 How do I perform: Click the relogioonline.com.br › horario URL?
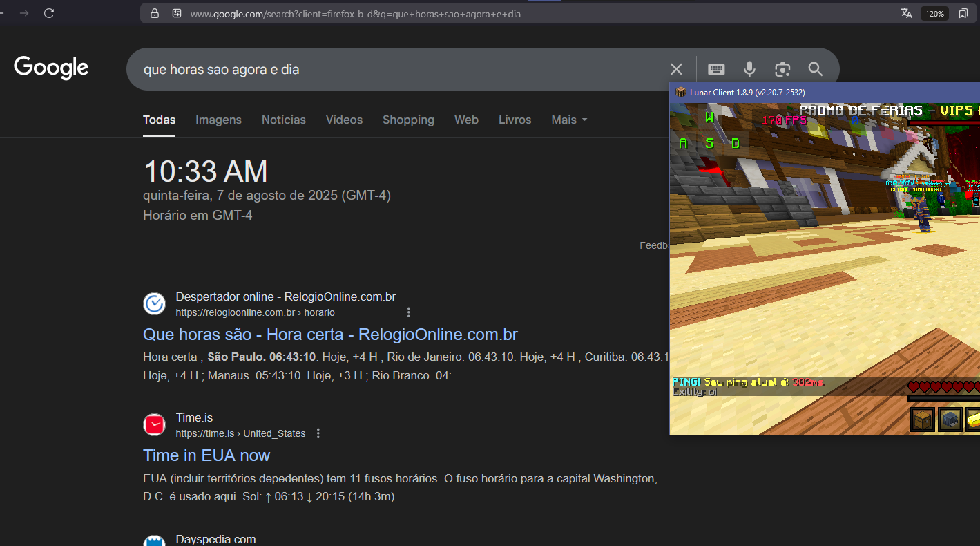[255, 312]
